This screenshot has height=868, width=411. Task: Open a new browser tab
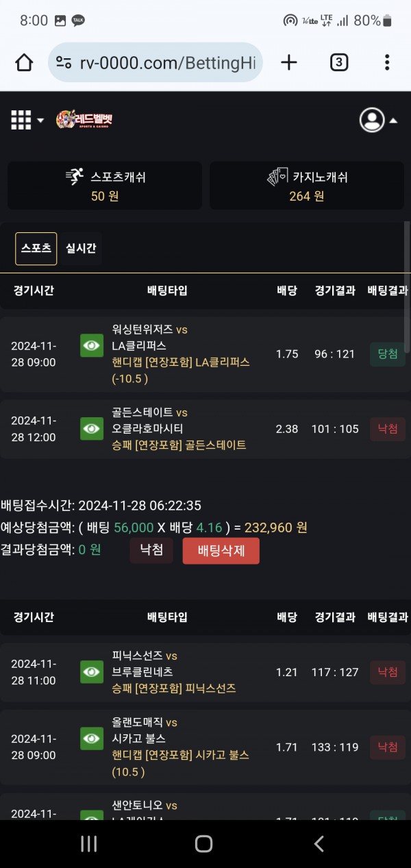click(289, 63)
